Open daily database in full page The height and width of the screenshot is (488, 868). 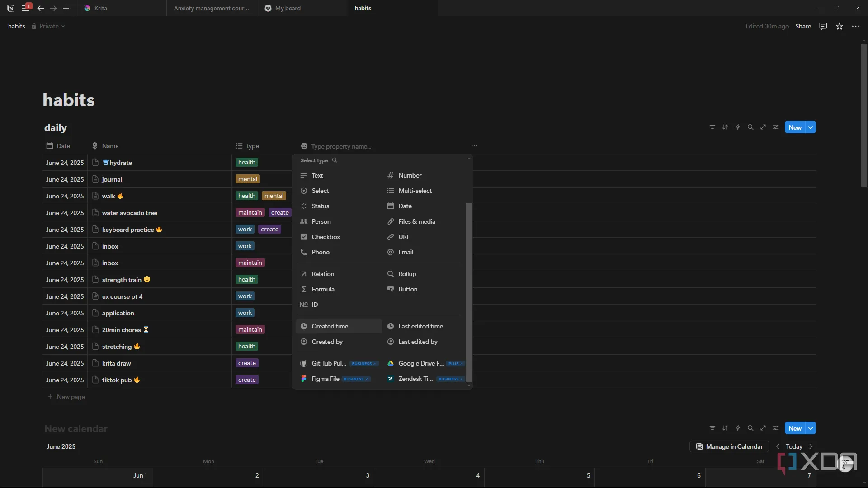coord(763,127)
